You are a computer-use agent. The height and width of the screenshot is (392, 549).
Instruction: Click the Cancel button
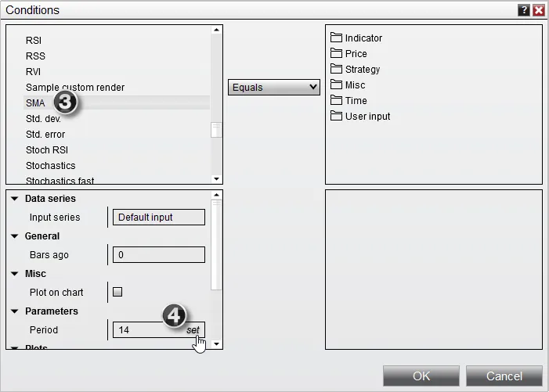504,376
